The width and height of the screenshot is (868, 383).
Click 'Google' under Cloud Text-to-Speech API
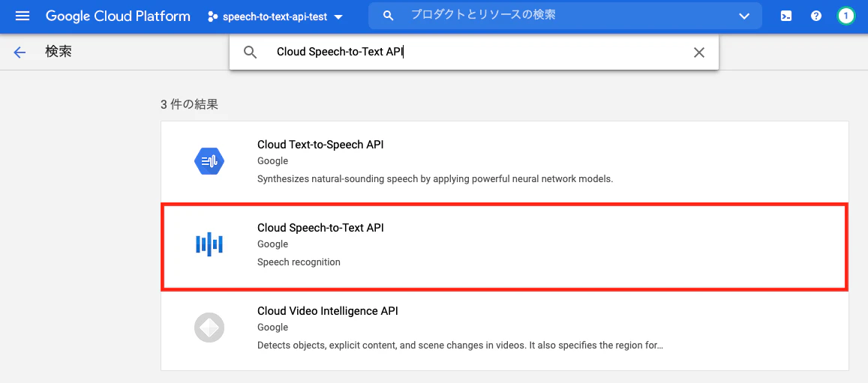click(x=272, y=161)
